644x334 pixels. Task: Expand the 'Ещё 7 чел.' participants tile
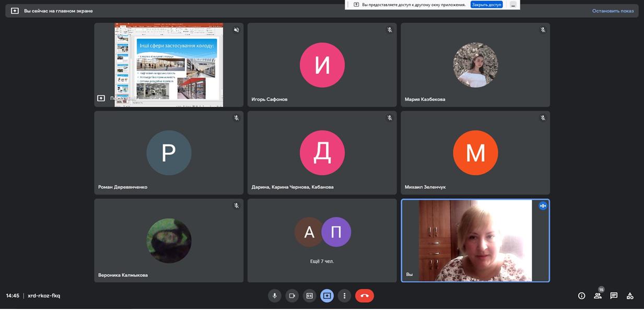pos(322,241)
